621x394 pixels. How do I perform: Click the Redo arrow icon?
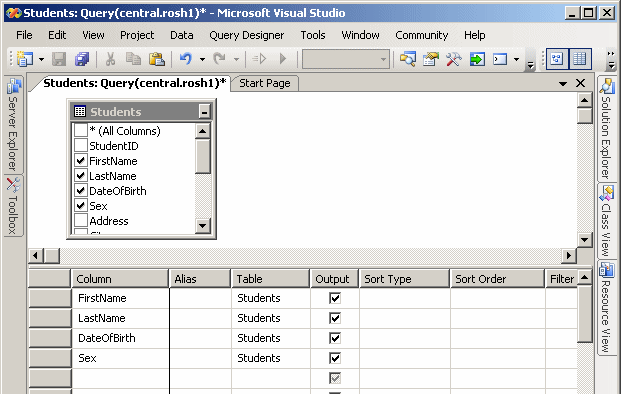(x=219, y=59)
